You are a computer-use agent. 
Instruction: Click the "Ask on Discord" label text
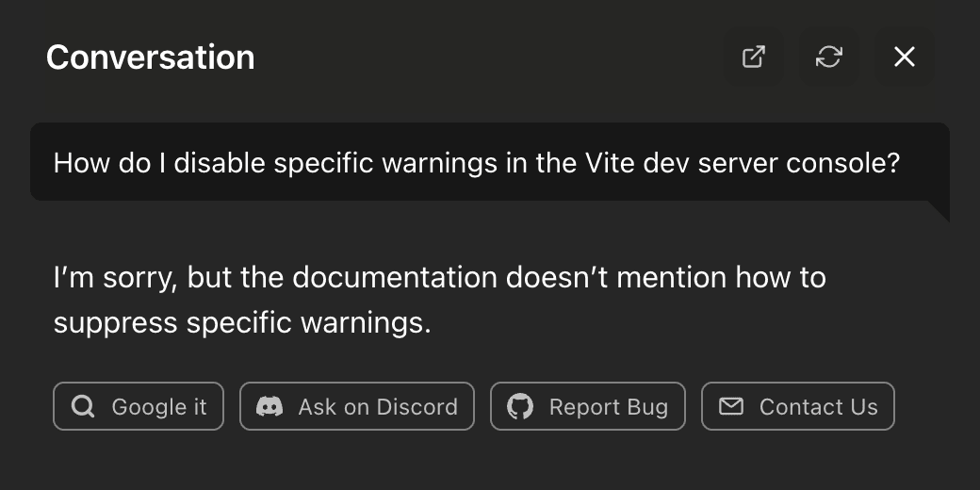(378, 407)
